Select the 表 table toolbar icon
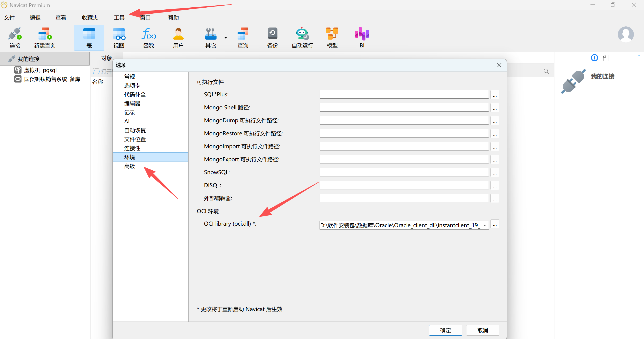 (89, 38)
